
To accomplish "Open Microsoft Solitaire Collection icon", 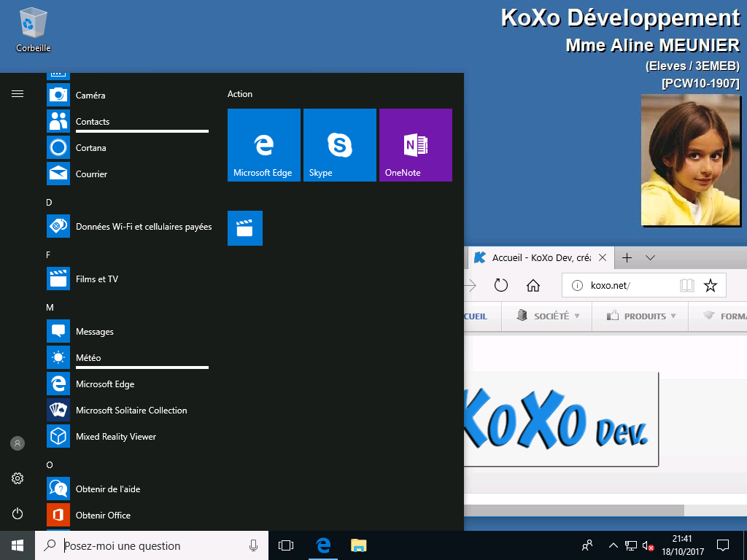I will coord(58,410).
